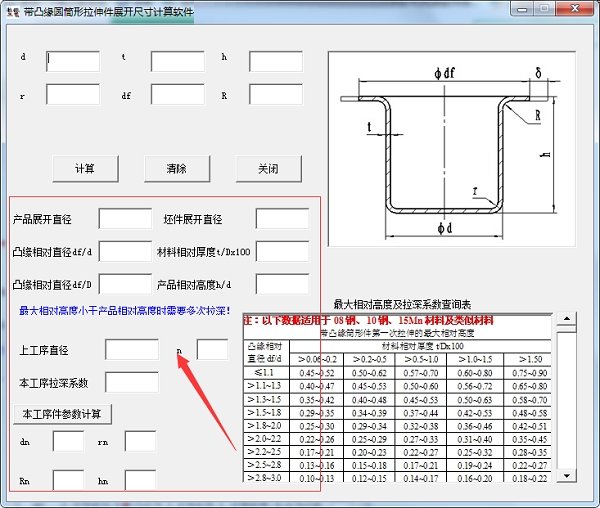Focus the d input field
The width and height of the screenshot is (600, 508).
click(x=73, y=61)
